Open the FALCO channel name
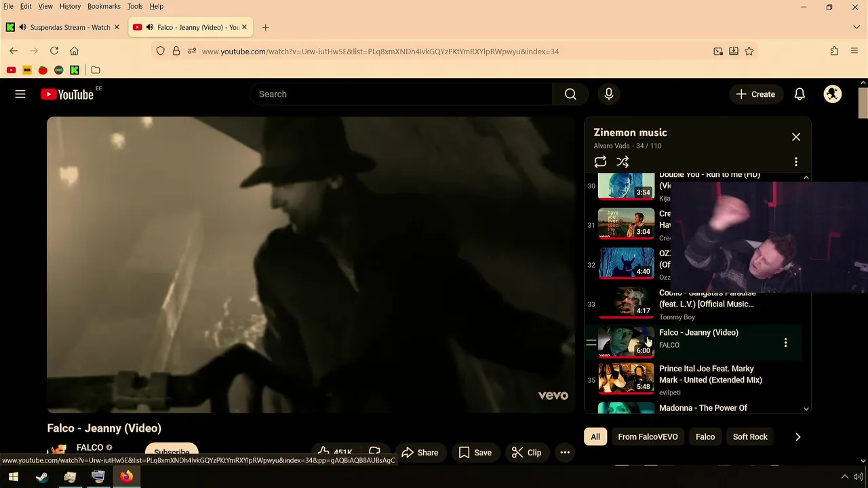Image resolution: width=868 pixels, height=488 pixels. click(x=90, y=447)
